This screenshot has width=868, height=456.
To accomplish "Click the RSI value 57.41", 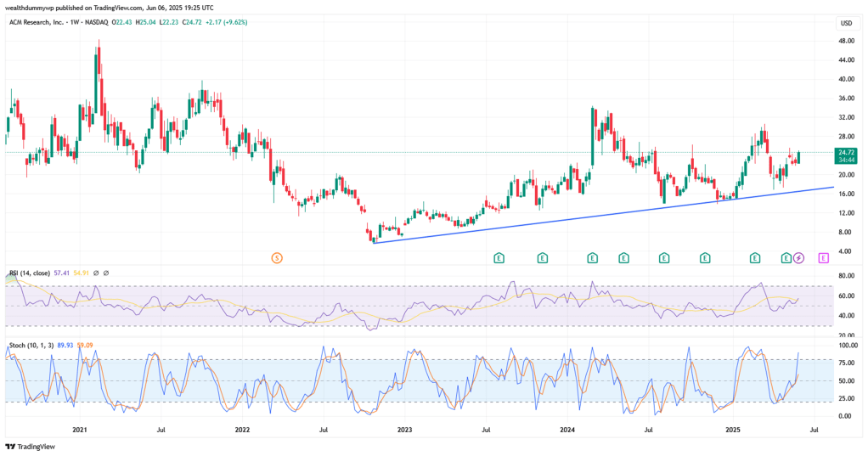I will tap(61, 273).
